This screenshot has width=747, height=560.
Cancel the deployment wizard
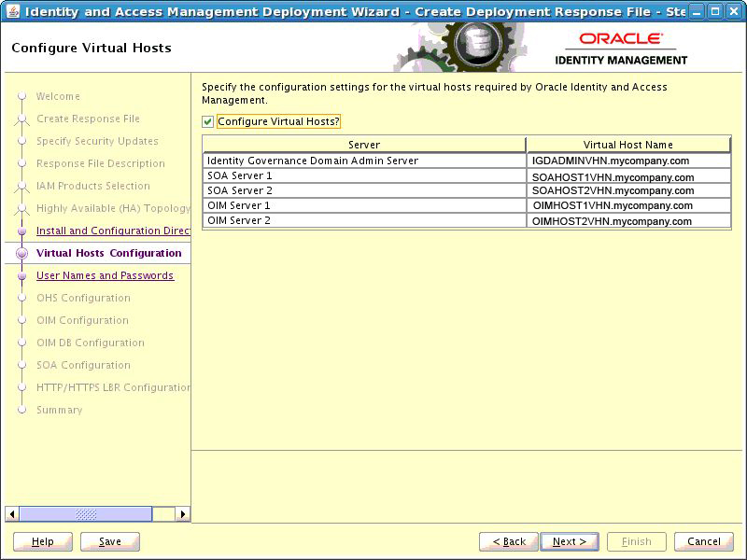[x=704, y=541]
